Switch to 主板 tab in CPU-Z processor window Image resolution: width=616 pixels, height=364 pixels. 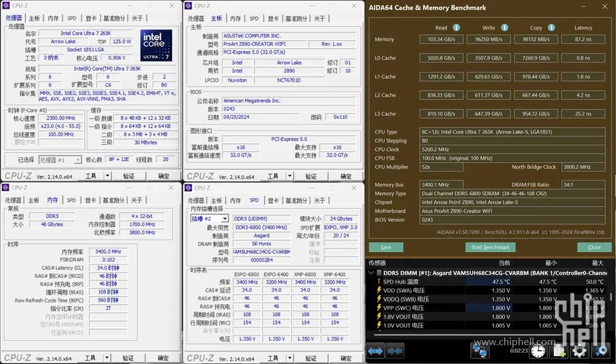(35, 18)
